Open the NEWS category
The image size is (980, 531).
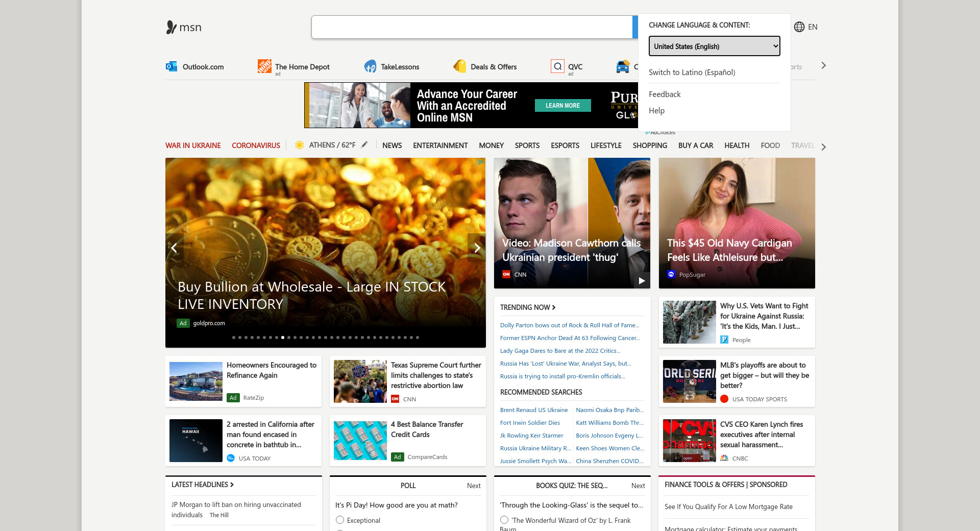392,146
